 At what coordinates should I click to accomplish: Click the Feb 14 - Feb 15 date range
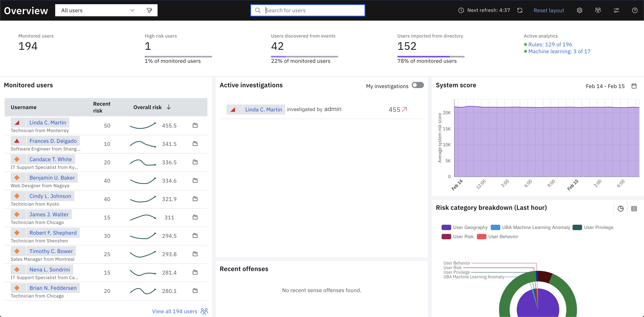coord(605,86)
